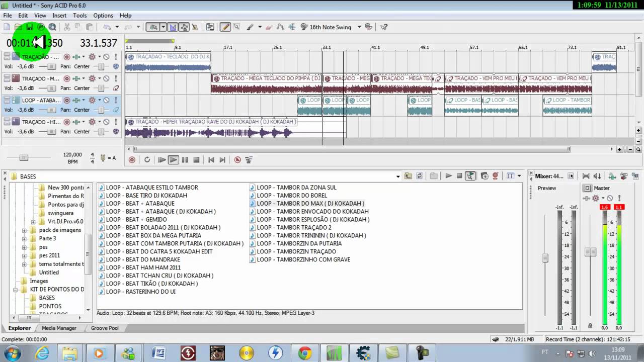Click What's This help icon
The height and width of the screenshot is (362, 644).
(x=384, y=27)
